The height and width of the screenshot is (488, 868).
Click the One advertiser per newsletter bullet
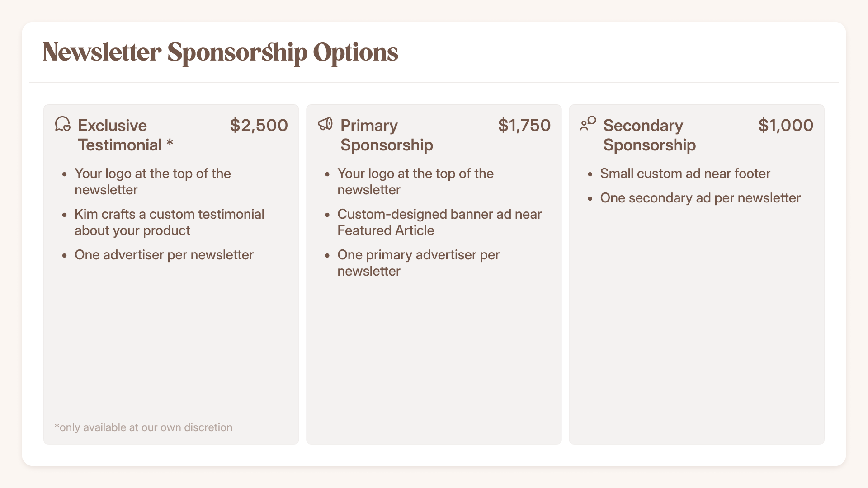pos(164,255)
